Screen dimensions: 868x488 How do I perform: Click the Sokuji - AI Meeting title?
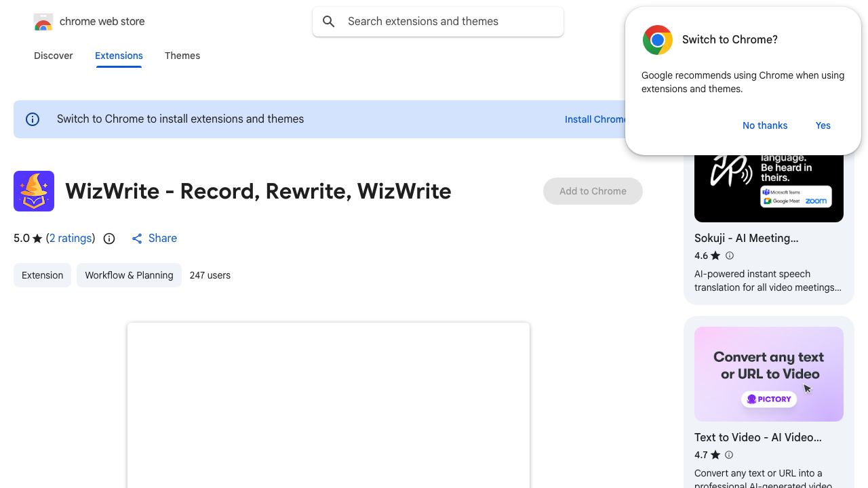[x=746, y=238]
